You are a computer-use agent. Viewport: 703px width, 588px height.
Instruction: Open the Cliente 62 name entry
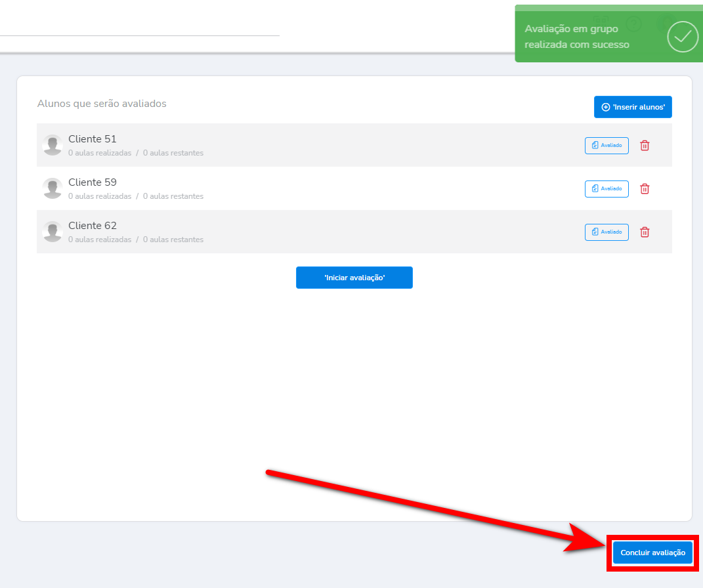pos(93,226)
